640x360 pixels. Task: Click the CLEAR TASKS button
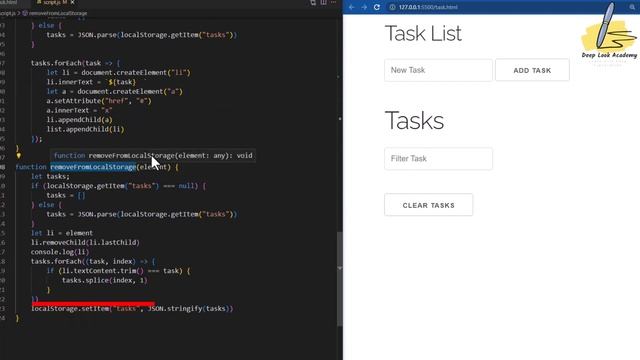coord(429,205)
